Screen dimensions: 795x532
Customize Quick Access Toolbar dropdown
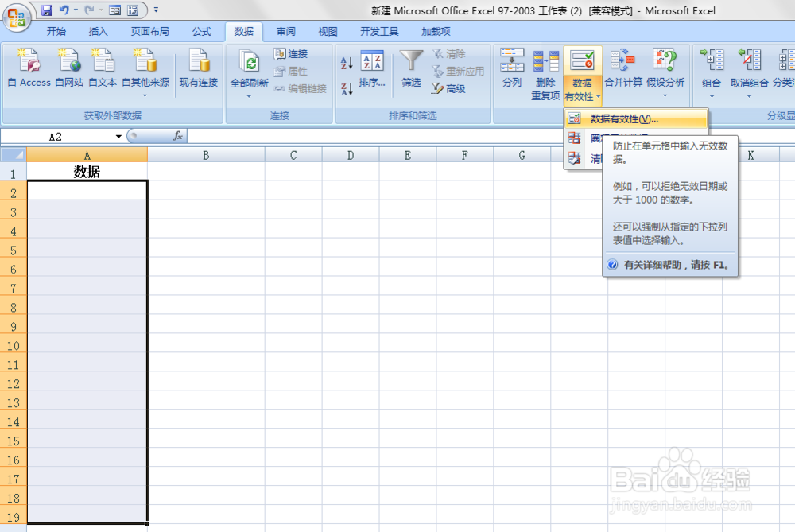pos(156,10)
